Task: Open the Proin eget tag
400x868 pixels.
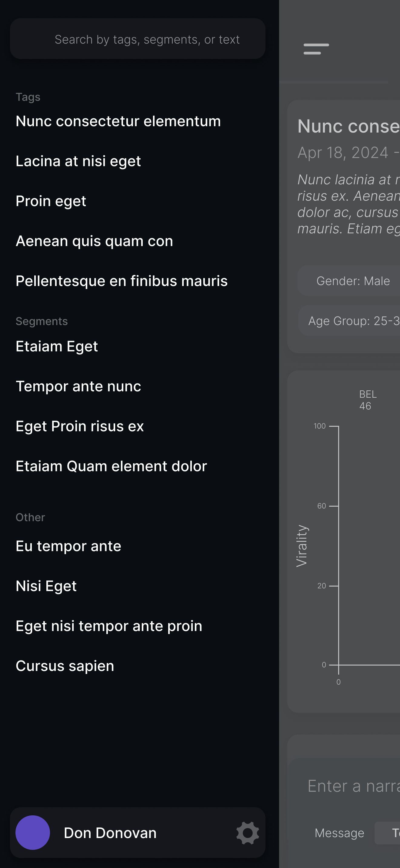Action: tap(51, 201)
